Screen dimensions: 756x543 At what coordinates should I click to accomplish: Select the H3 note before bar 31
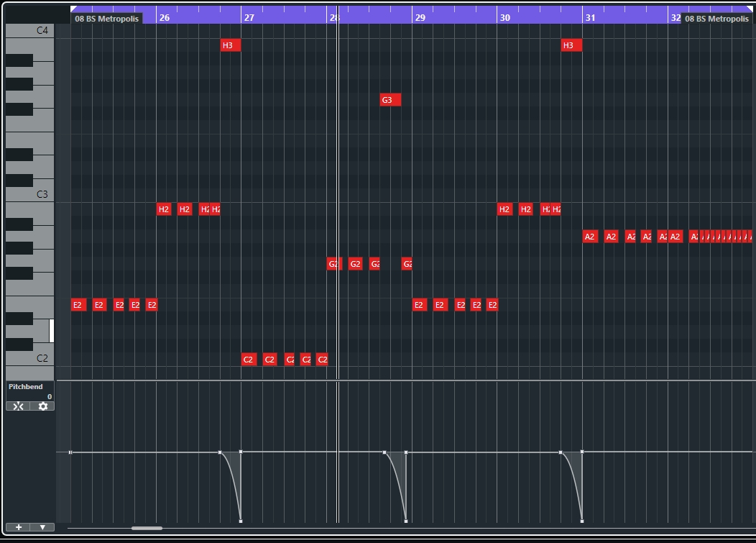(x=571, y=45)
